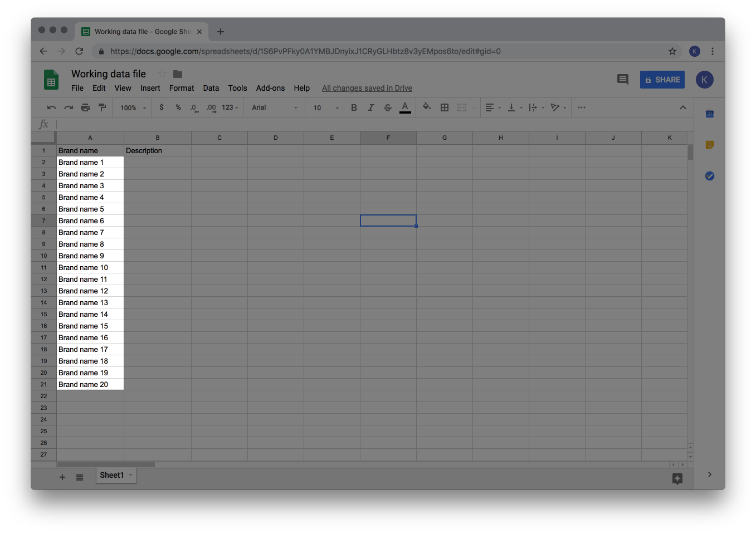Viewport: 756px width, 534px height.
Task: Reload the page in the browser
Action: tap(79, 51)
